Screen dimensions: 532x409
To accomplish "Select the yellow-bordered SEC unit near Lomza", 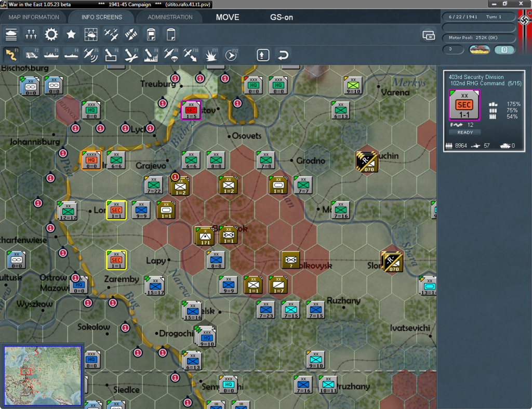I will (x=116, y=210).
